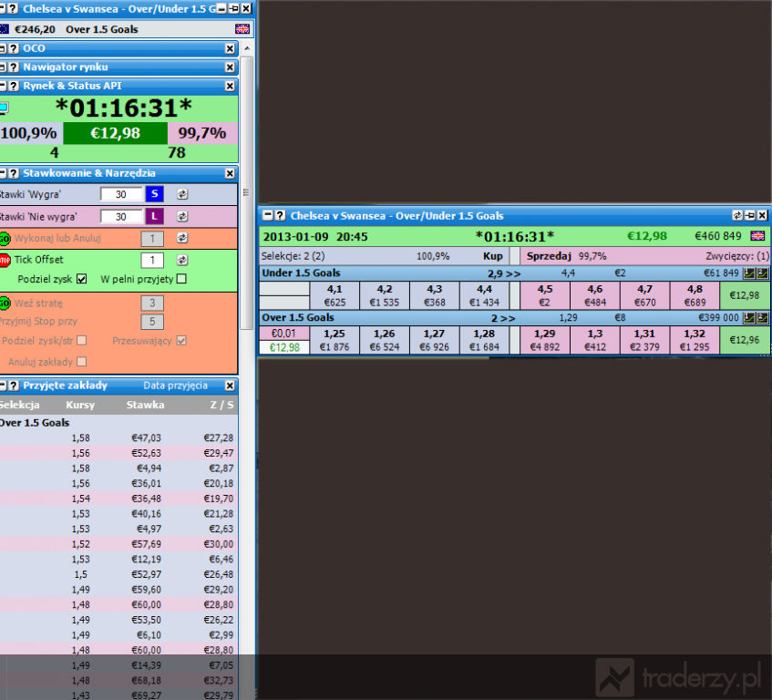Click the UK flag beside Over 1.5 Goals header

pos(242,29)
